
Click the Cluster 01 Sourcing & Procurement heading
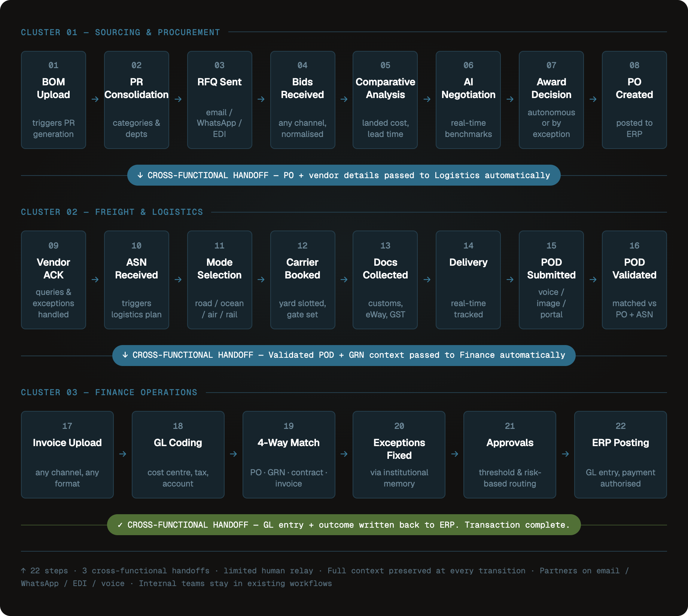point(121,32)
